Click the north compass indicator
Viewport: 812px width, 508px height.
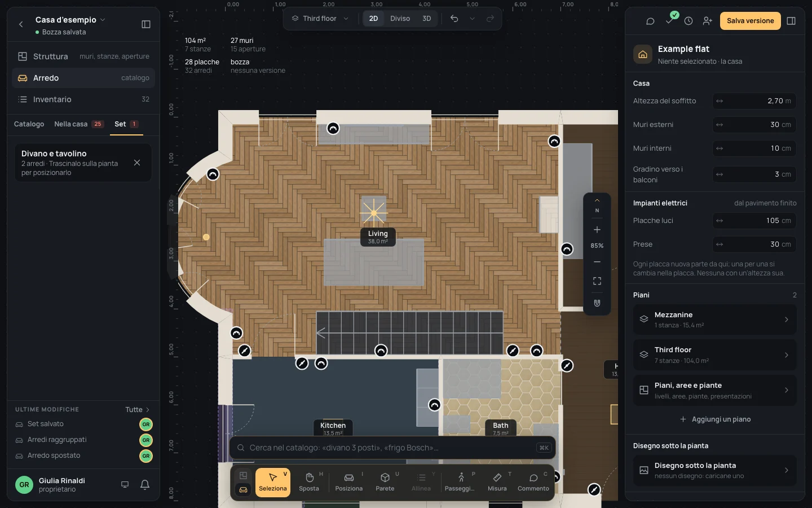(597, 205)
